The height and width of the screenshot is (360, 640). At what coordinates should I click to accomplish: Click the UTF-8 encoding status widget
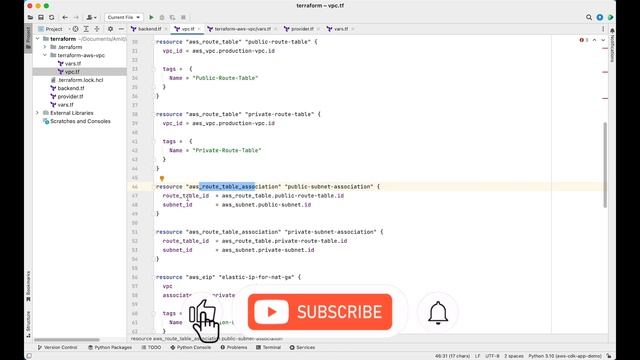click(x=492, y=356)
